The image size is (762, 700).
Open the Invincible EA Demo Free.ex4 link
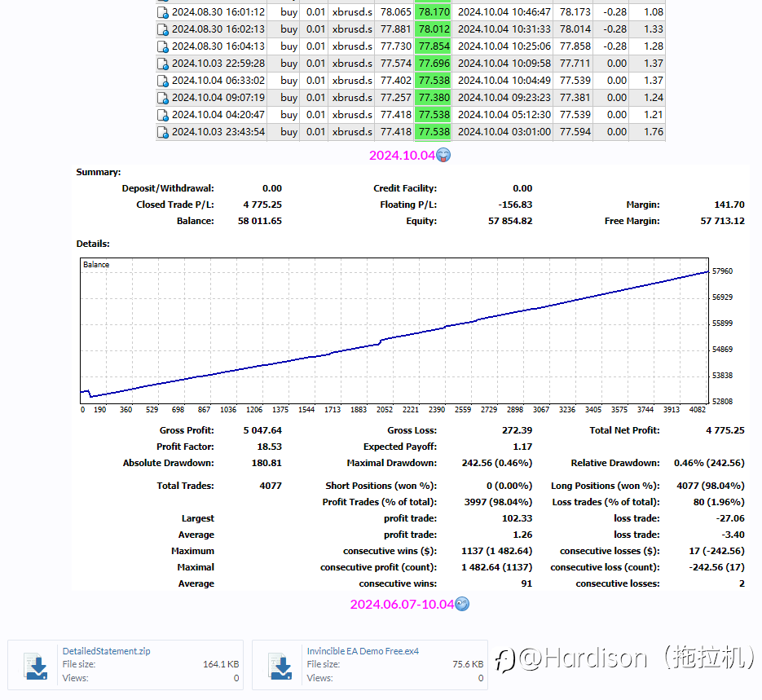(x=363, y=651)
